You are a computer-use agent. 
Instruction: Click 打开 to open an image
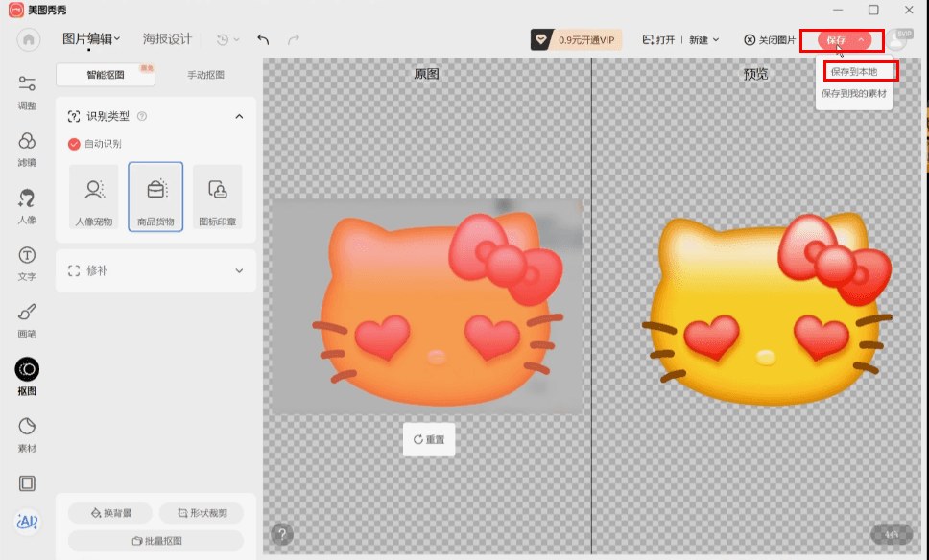(x=658, y=39)
